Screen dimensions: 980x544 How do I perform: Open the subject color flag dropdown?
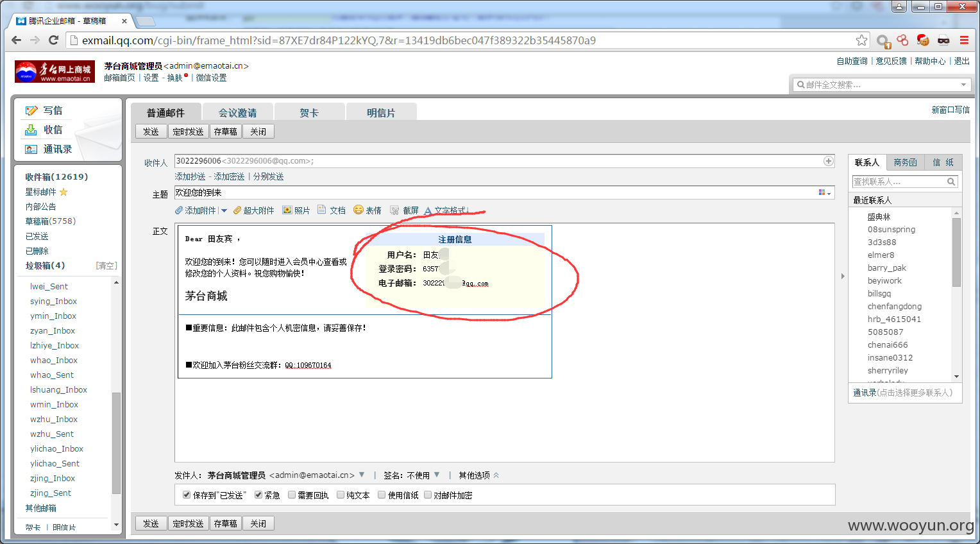coord(825,192)
